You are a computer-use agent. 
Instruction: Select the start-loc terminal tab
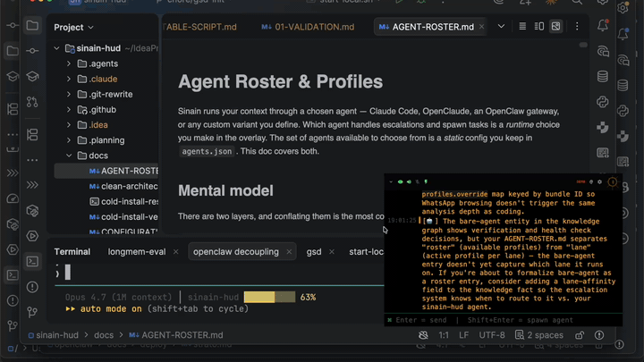(x=366, y=251)
